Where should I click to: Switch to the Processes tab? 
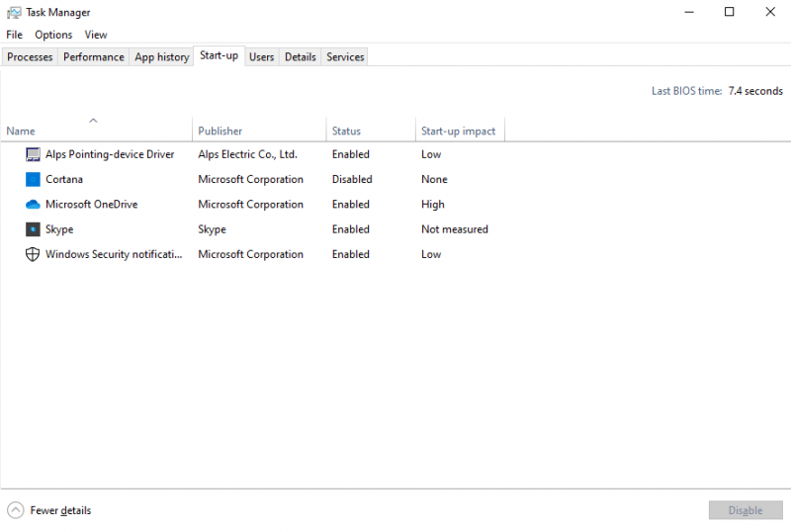(30, 57)
